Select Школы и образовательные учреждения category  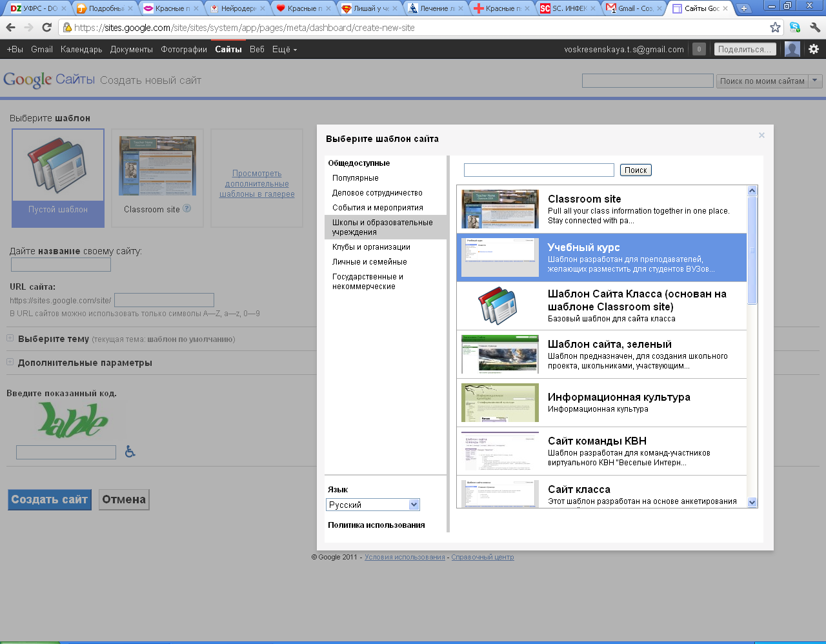(385, 227)
